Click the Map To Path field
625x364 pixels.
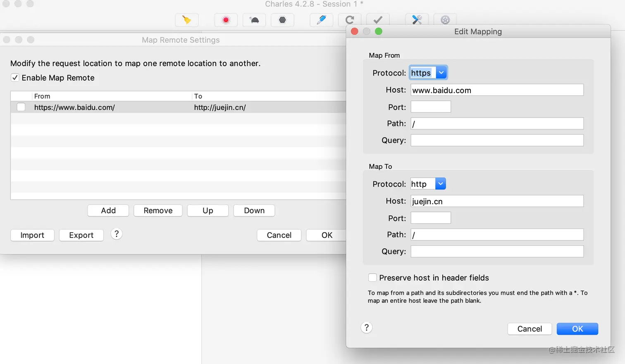(497, 235)
